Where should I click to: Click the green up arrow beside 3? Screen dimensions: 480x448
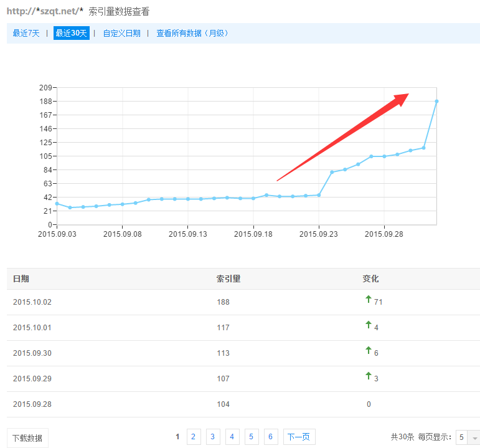(368, 376)
